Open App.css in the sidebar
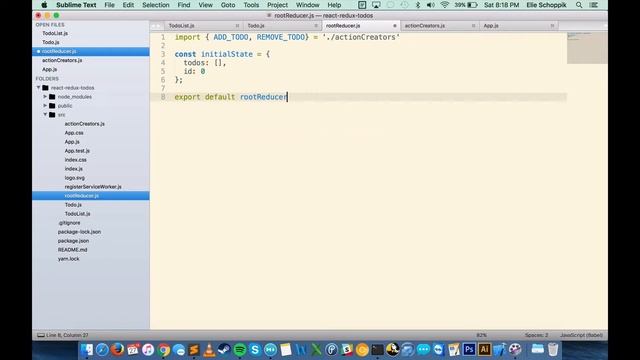This screenshot has width=640, height=360. tap(74, 133)
